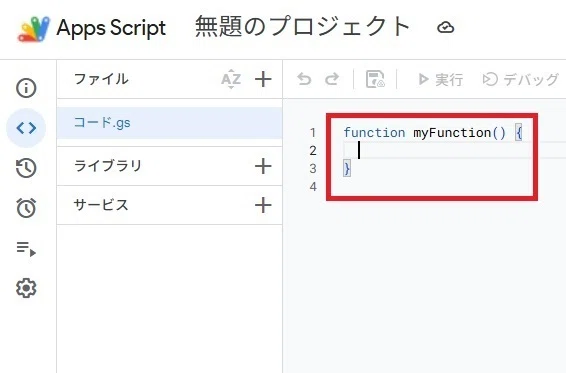This screenshot has height=373, width=566.
Task: Open the project title 無題のプロジェクト
Action: coord(302,27)
